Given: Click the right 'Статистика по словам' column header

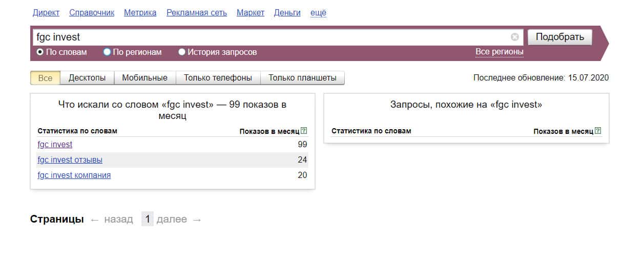Looking at the screenshot, I should [x=371, y=131].
